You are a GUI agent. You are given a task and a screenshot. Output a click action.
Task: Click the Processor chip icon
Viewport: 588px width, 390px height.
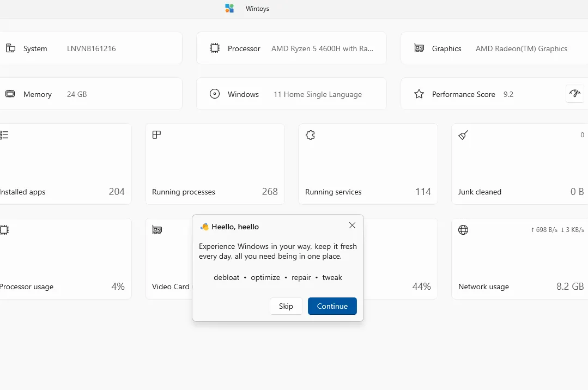215,48
